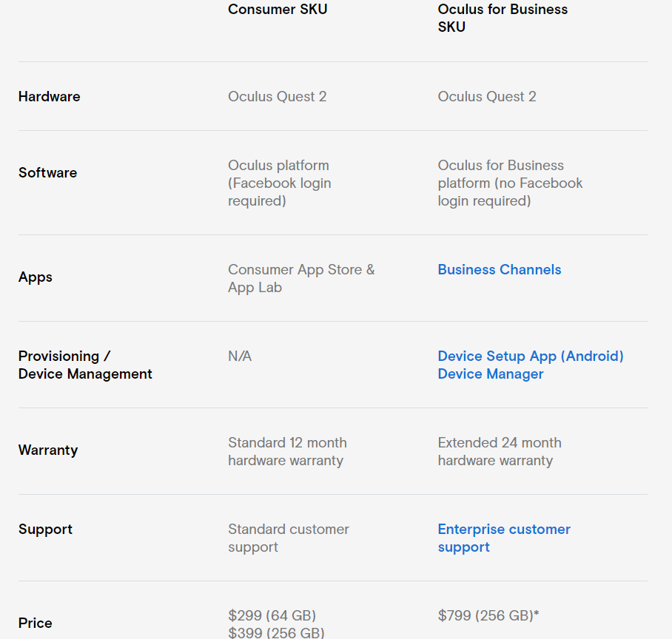Click the Consumer App Store & App Lab text
The image size is (672, 639).
pyautogui.click(x=300, y=279)
